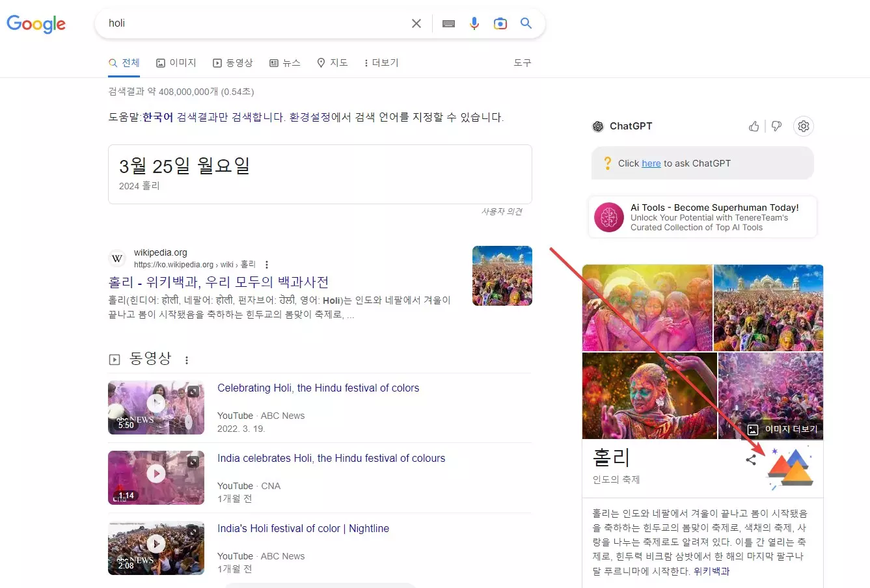Switch to the 이미지 tab
Image resolution: width=870 pixels, height=588 pixels.
(x=176, y=62)
